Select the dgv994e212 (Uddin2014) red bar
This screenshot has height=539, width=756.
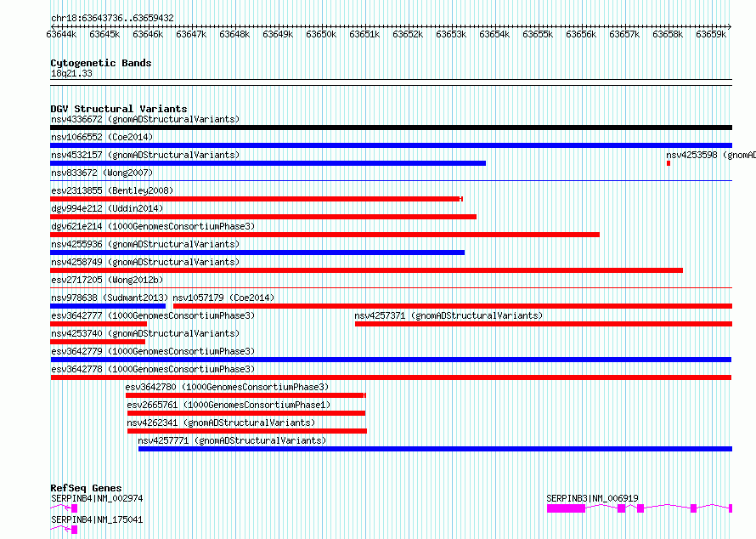[x=263, y=217]
